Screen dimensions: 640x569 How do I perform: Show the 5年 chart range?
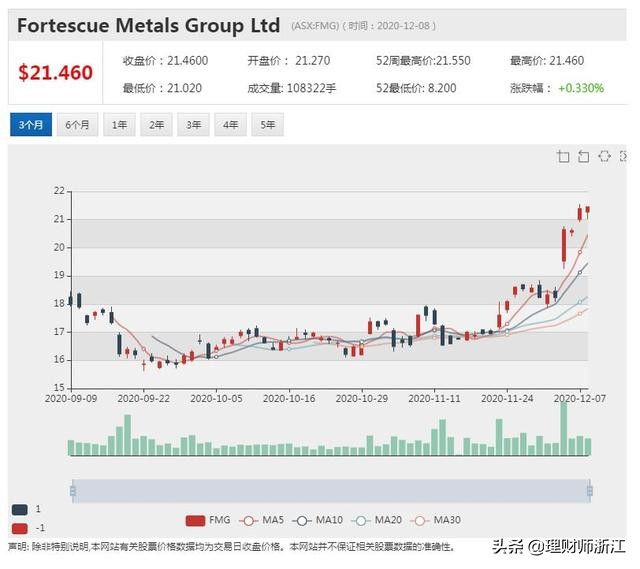click(x=267, y=124)
